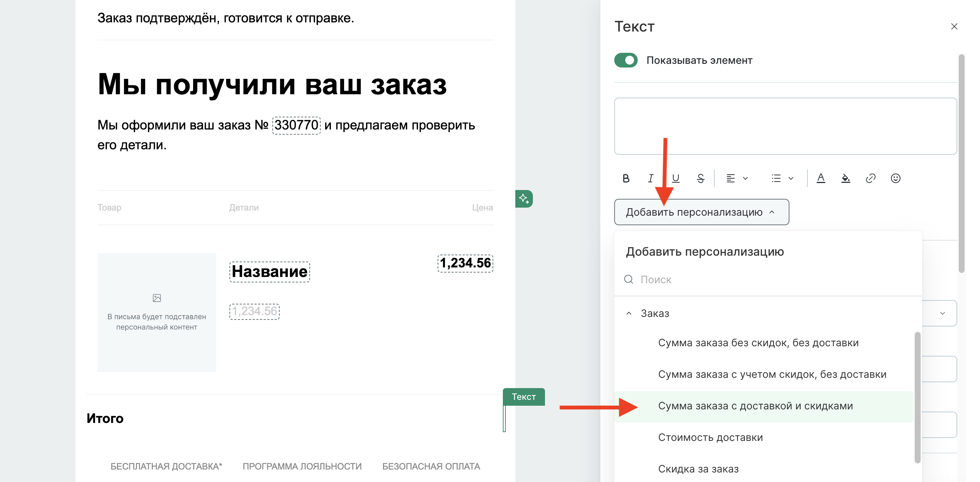Screen dimensions: 980x482
Task: Insert a link via the link icon
Action: (x=871, y=178)
